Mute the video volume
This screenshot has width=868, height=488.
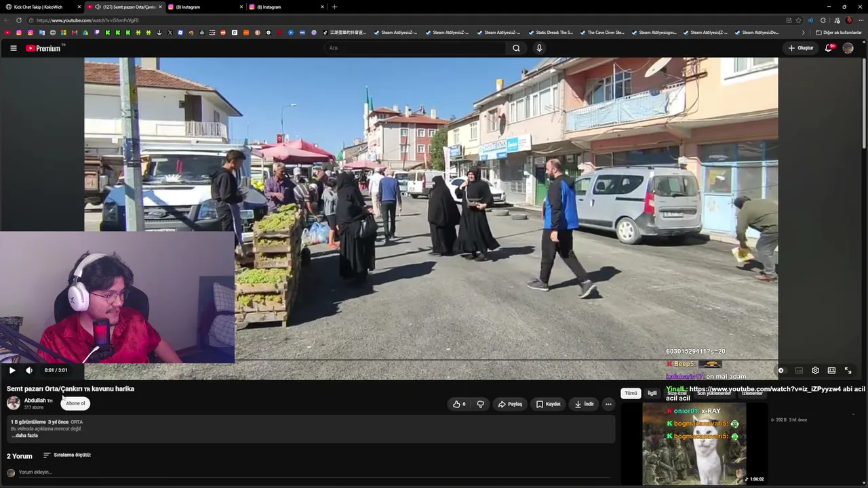tap(29, 370)
